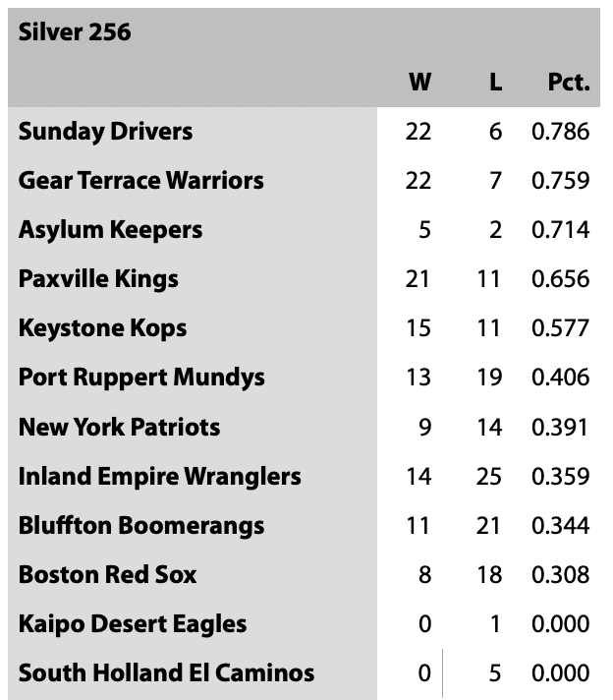
Task: Open the Asylum Keepers team entry
Action: pyautogui.click(x=110, y=230)
